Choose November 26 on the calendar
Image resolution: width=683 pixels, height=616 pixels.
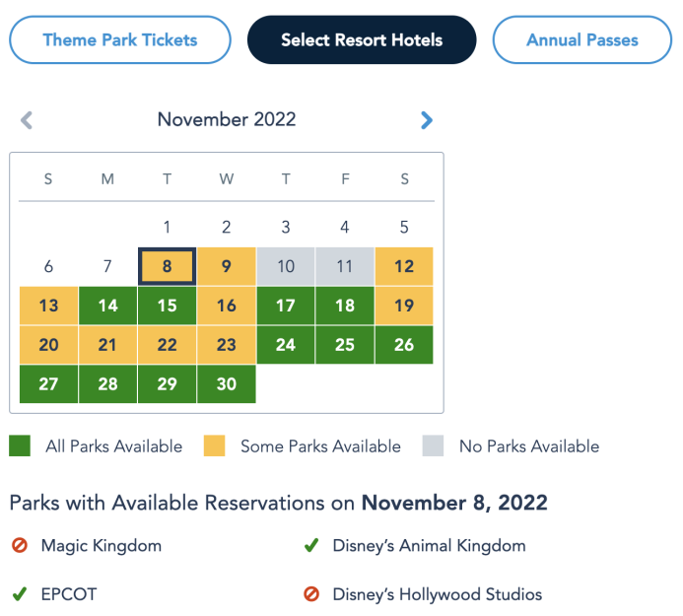pyautogui.click(x=404, y=345)
